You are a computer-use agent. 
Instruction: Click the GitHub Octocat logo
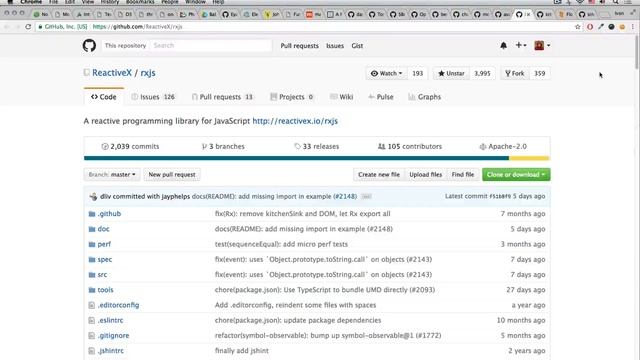[x=89, y=45]
